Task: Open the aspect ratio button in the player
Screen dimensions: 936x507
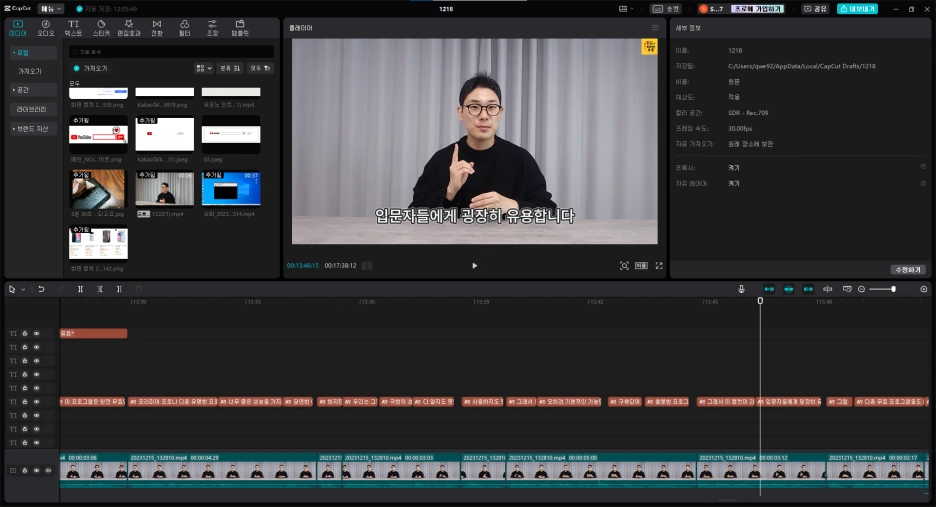Action: [641, 266]
